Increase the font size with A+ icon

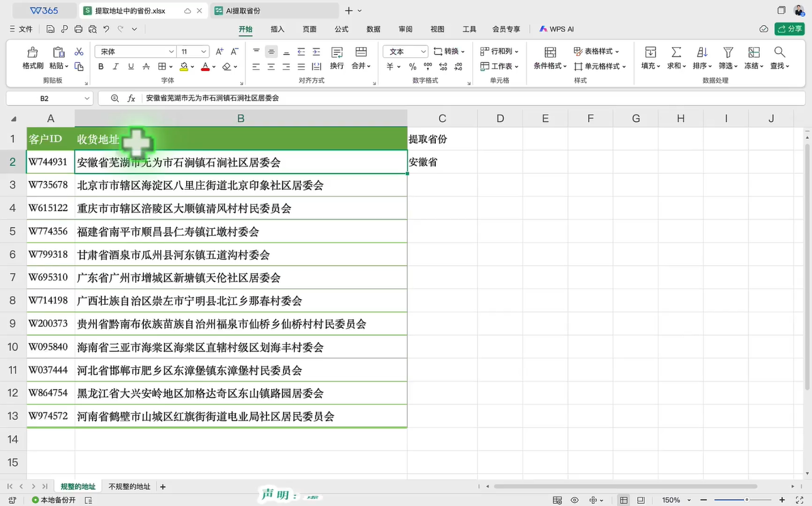click(220, 52)
